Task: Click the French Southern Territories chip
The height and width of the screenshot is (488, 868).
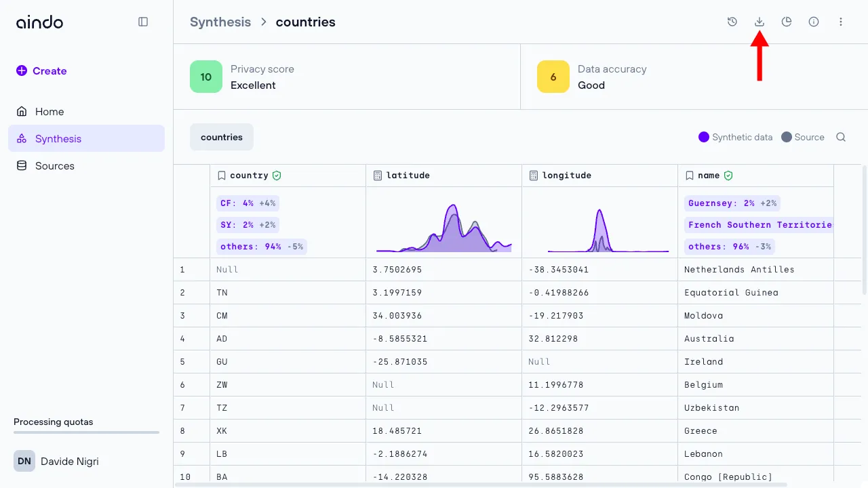Action: click(759, 224)
